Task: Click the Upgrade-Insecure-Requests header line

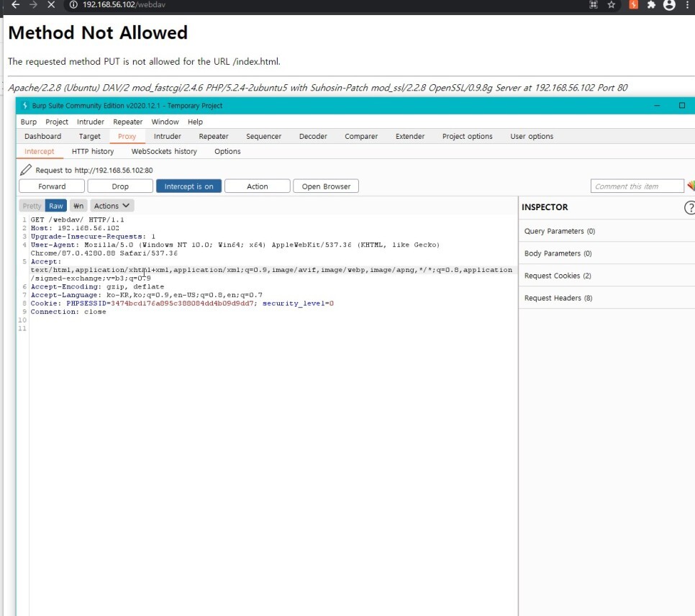Action: (x=93, y=236)
